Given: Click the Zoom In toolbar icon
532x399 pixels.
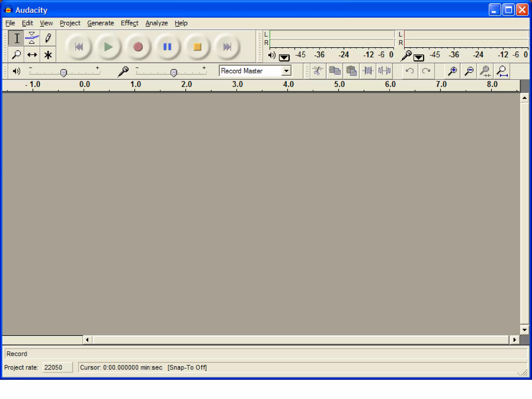Looking at the screenshot, I should [x=452, y=71].
